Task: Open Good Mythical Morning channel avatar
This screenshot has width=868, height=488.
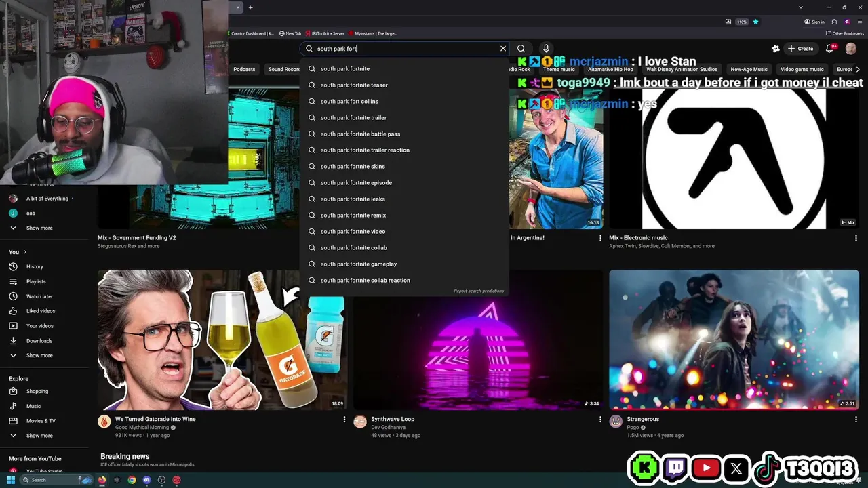Action: 104,422
